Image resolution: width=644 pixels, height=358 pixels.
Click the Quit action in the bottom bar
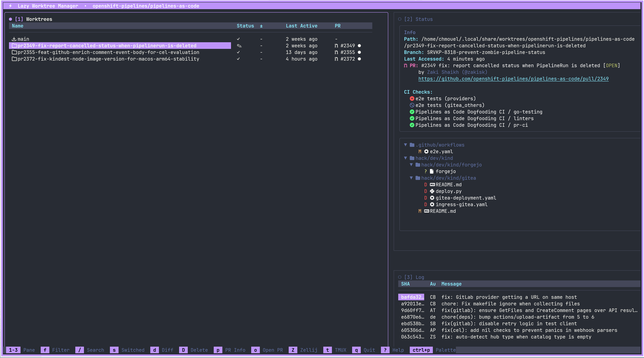coord(369,350)
